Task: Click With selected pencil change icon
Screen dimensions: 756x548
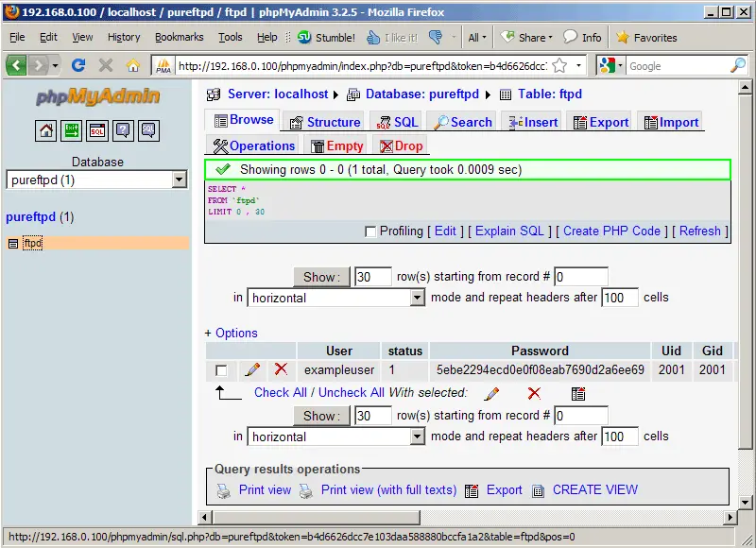Action: coord(491,394)
